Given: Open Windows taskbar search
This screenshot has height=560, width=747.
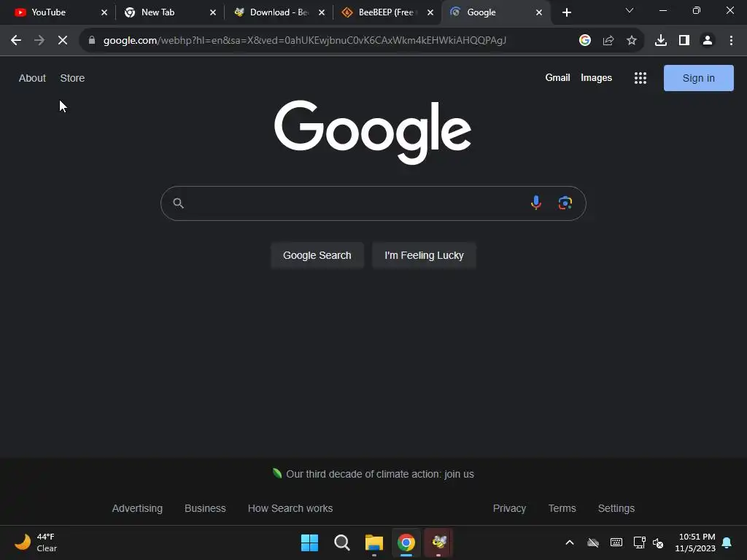Looking at the screenshot, I should [341, 542].
